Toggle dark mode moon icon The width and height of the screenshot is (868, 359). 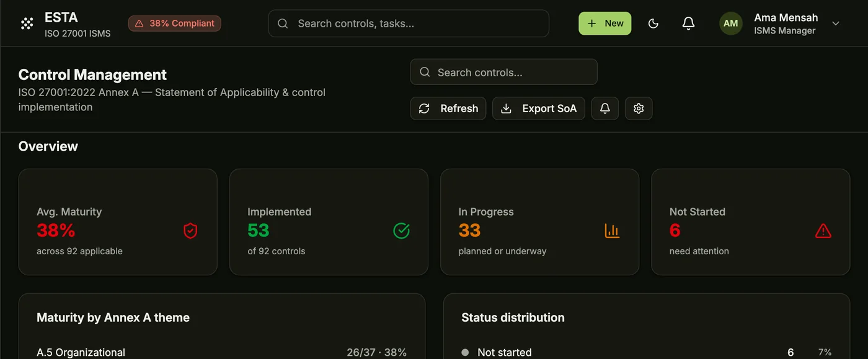tap(653, 24)
